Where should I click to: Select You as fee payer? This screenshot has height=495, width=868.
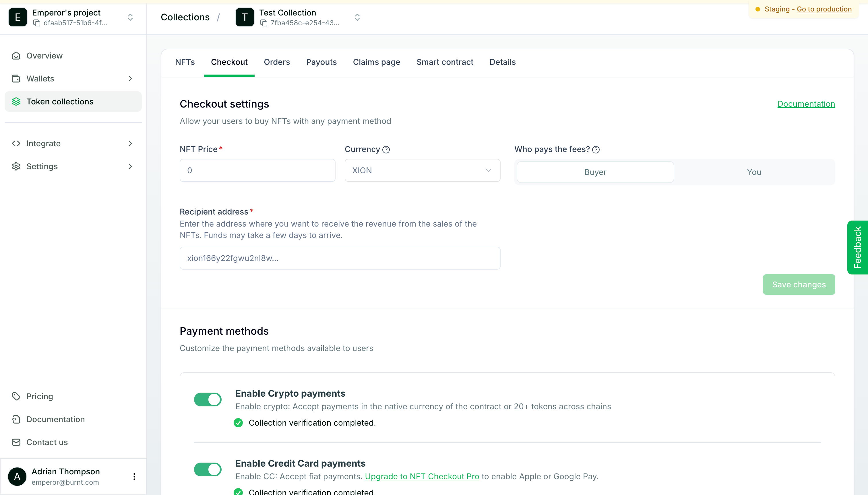point(754,172)
